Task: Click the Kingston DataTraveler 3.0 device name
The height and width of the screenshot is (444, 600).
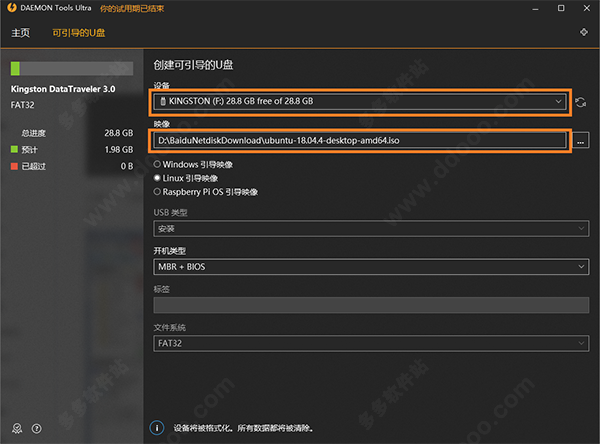Action: pos(63,89)
